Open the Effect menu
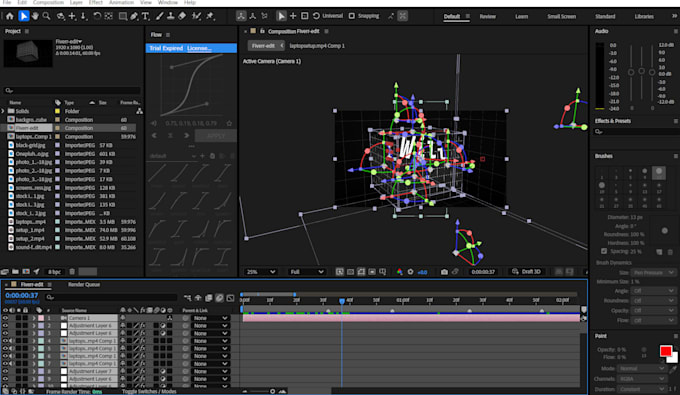 (95, 3)
